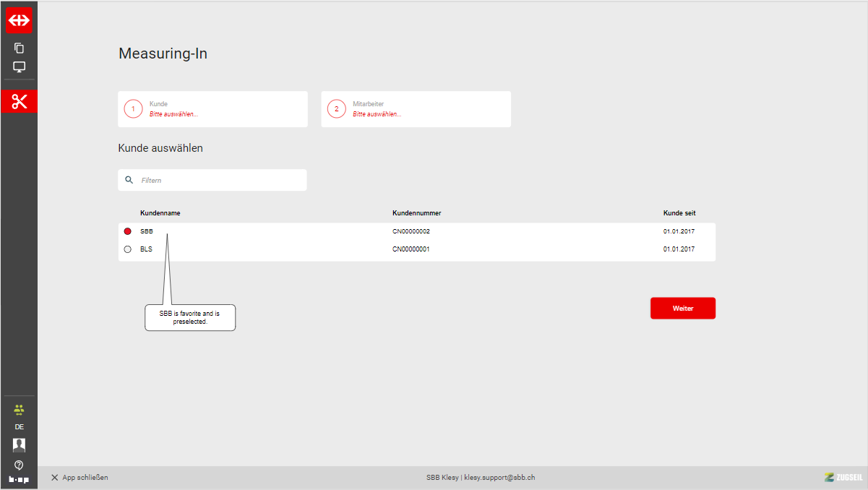
Task: Click the b-op logo at the sidebar bottom
Action: tap(19, 479)
